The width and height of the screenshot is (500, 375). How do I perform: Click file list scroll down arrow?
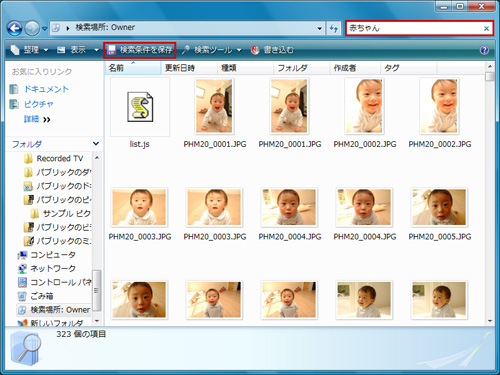489,321
